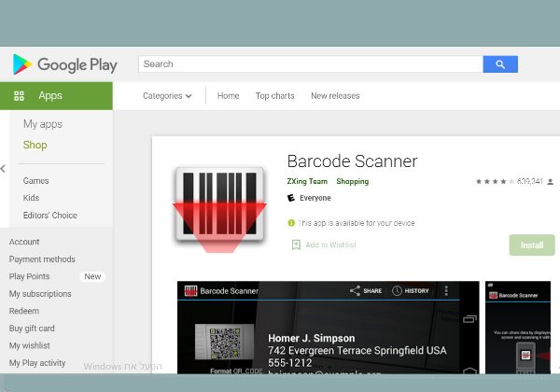
Task: Click the star rating next to 639,341
Action: point(494,182)
